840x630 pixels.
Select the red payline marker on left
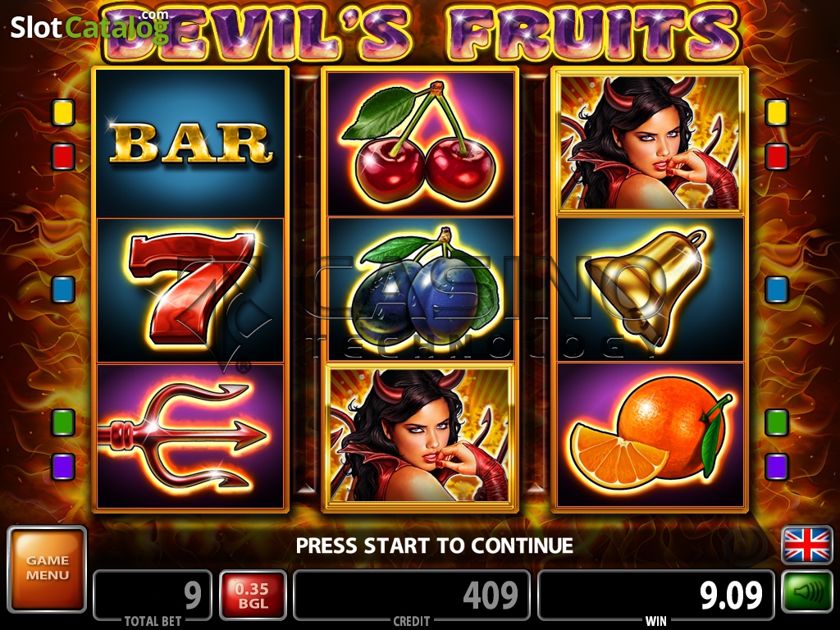click(63, 157)
